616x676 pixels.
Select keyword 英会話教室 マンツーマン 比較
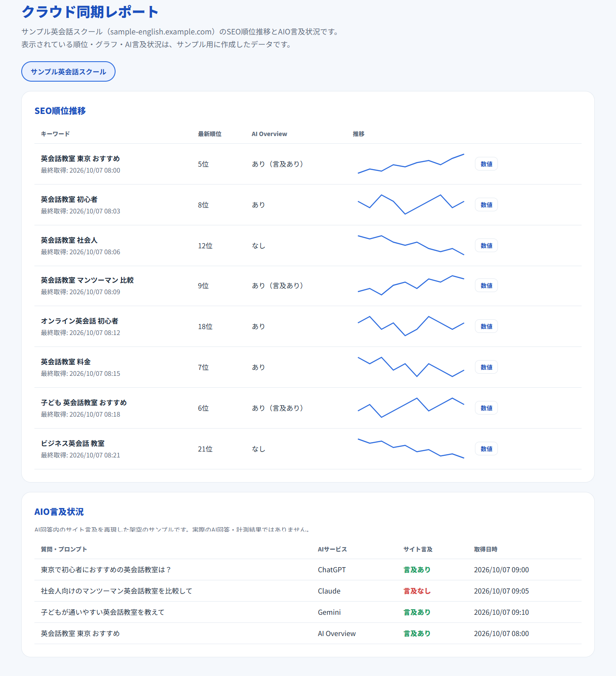(87, 280)
